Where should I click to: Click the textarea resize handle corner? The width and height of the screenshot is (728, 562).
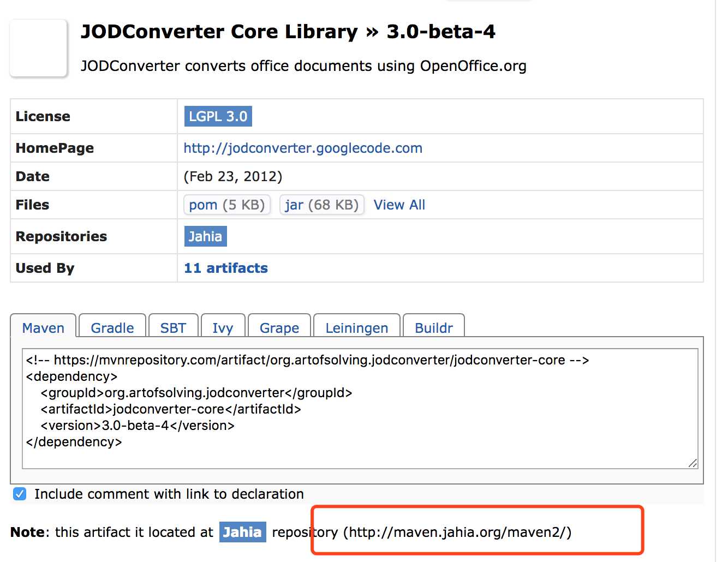click(x=693, y=463)
